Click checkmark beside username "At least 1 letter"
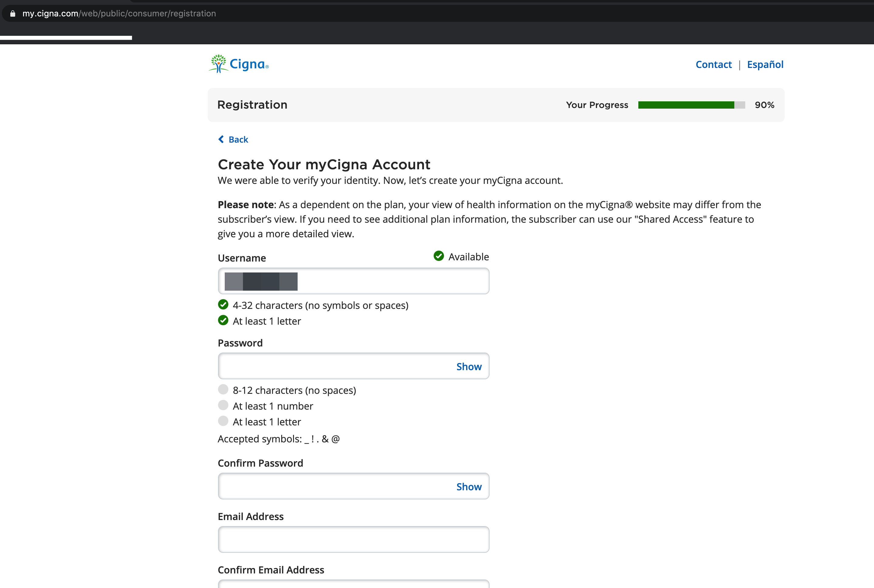874x588 pixels. coord(223,320)
